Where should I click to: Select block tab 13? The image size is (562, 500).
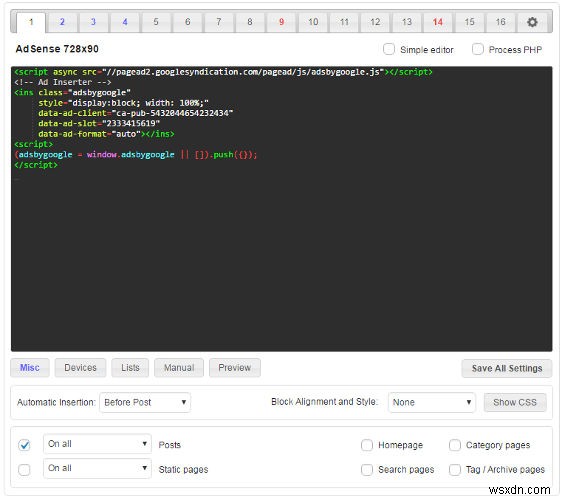tap(407, 22)
